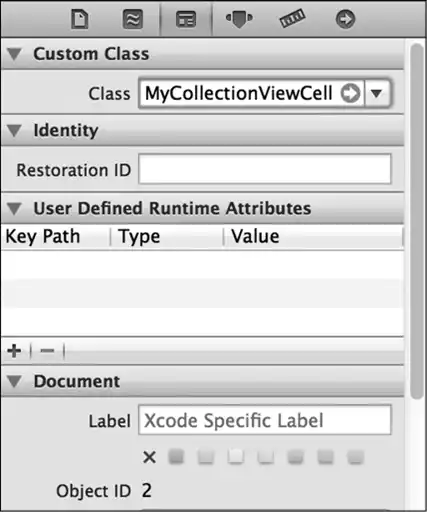427x512 pixels.
Task: Pick the last label color swatch
Action: click(x=355, y=457)
